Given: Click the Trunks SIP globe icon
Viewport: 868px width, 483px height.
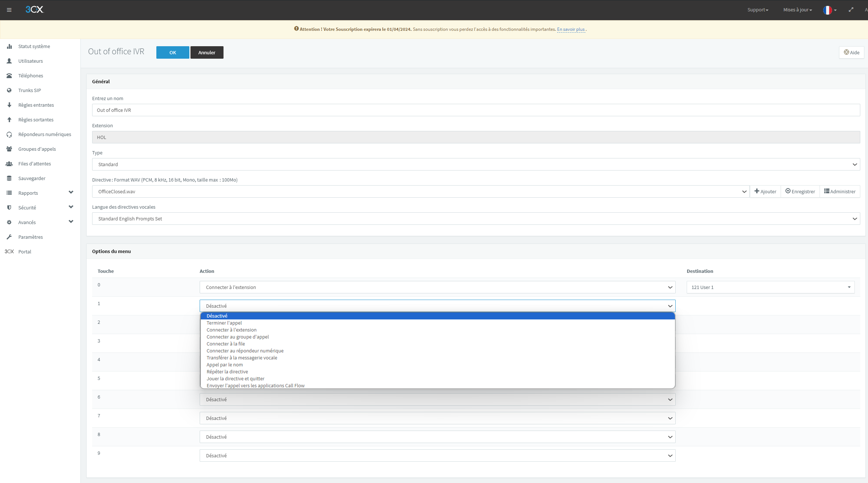Looking at the screenshot, I should point(9,90).
